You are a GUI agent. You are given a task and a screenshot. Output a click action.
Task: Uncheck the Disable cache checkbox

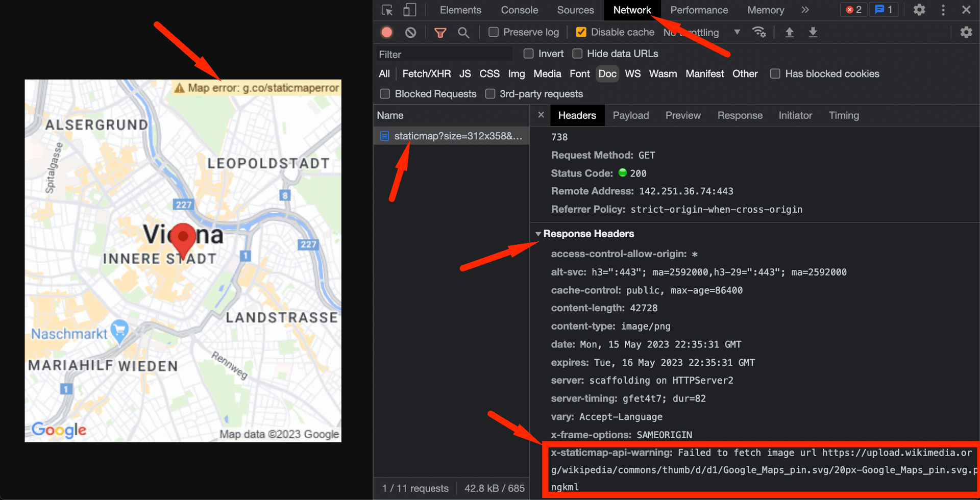pos(581,32)
